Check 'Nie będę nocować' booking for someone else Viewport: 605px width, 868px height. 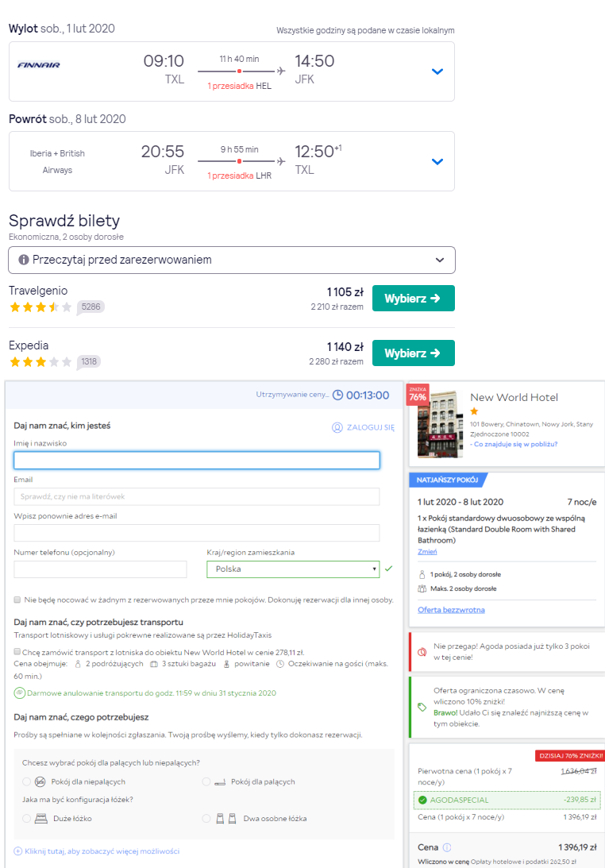[x=17, y=600]
